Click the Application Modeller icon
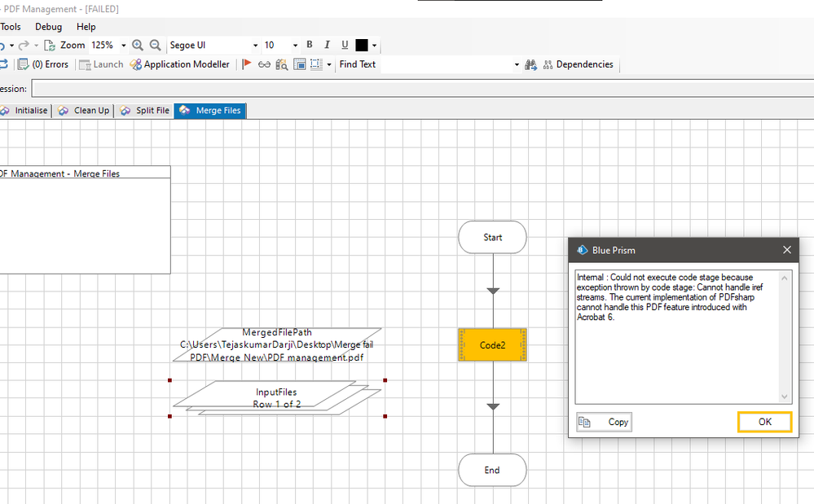 (x=135, y=64)
